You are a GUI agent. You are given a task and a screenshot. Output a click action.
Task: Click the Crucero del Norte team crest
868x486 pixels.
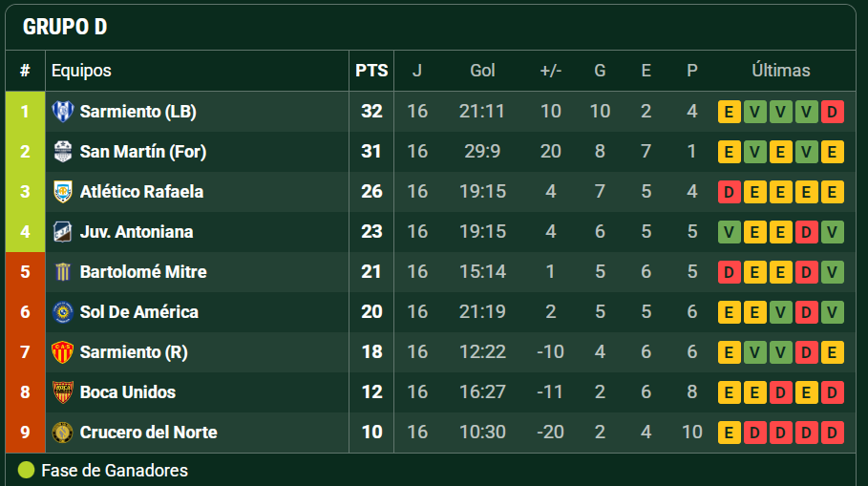pos(62,433)
